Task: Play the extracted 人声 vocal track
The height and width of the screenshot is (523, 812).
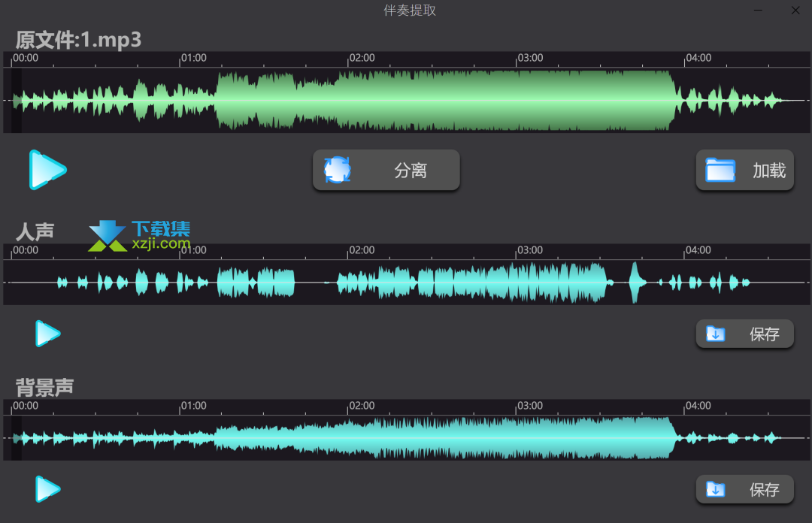Action: (x=47, y=334)
